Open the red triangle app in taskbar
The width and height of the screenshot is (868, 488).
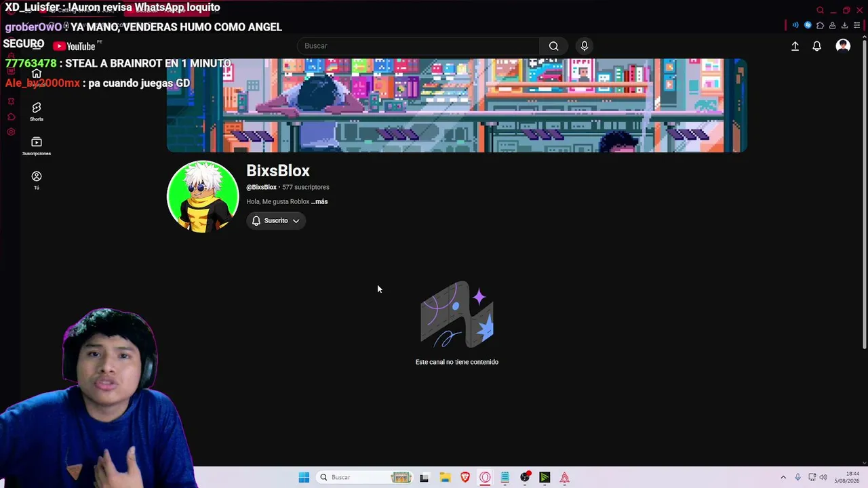pos(564,477)
